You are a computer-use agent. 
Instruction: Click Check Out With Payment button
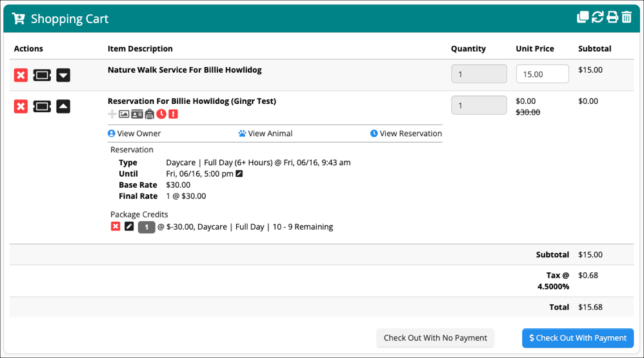click(x=578, y=338)
